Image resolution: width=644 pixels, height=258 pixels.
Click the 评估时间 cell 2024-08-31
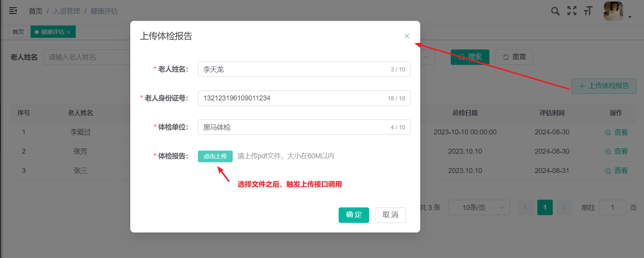click(x=552, y=170)
